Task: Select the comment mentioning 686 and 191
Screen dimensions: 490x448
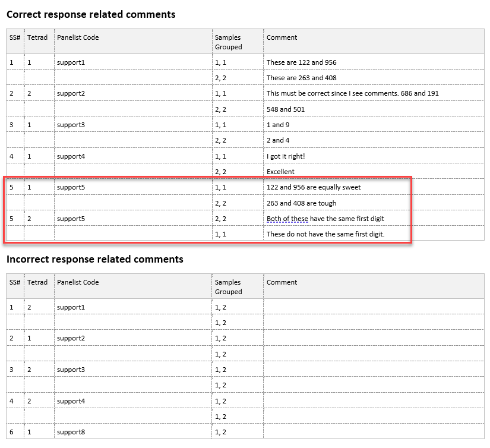Action: (x=352, y=93)
